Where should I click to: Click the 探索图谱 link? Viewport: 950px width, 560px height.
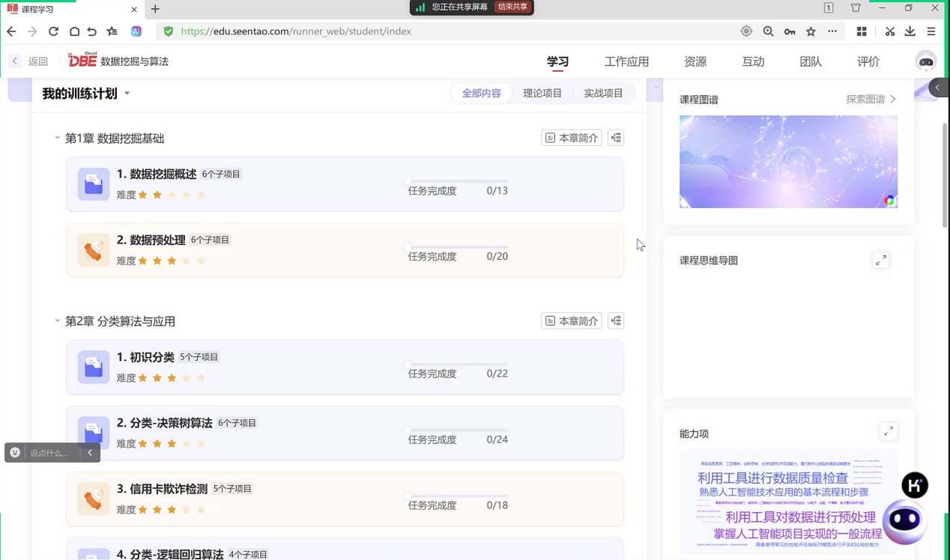[871, 99]
